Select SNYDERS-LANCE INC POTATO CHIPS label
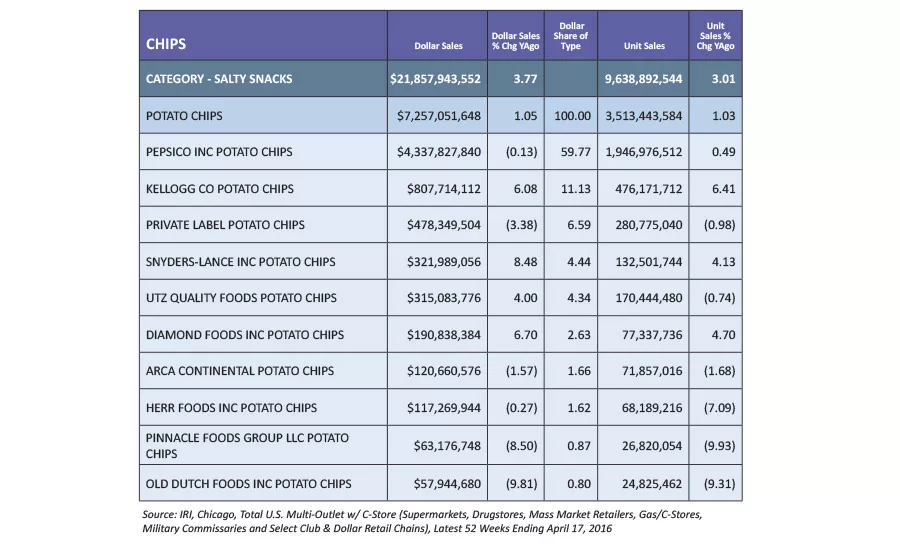 click(240, 261)
